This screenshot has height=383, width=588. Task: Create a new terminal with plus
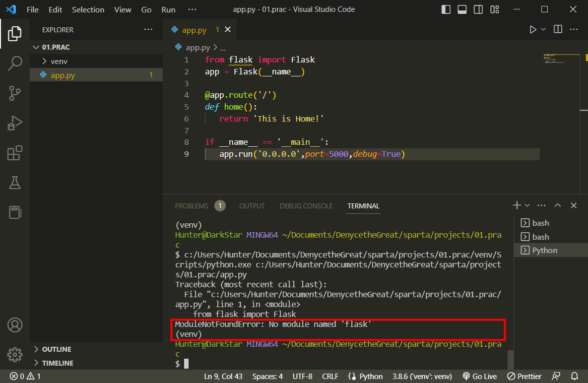coord(517,205)
